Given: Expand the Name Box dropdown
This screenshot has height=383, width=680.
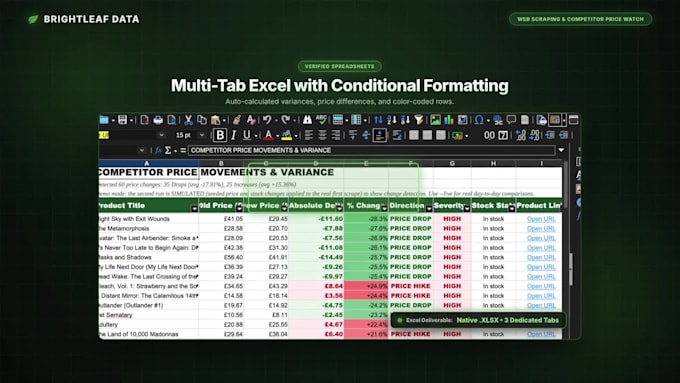Looking at the screenshot, I should click(141, 150).
